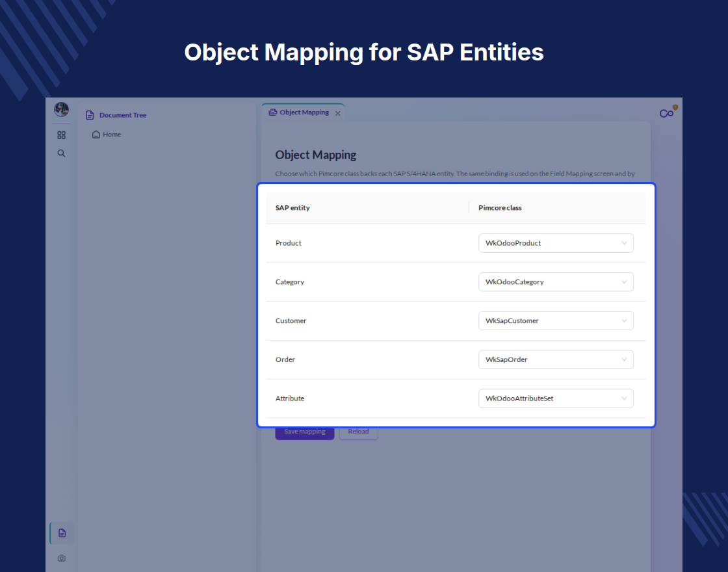Screen dimensions: 728x572
Task: Click the Object Mapping tab icon
Action: [x=273, y=112]
